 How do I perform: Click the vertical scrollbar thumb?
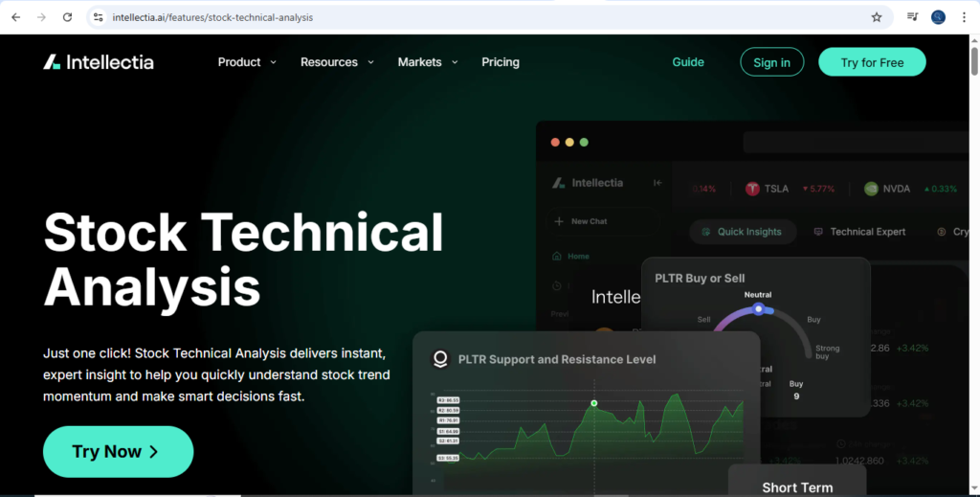pyautogui.click(x=974, y=61)
